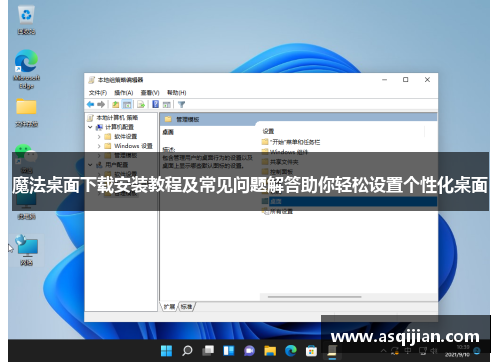Select the Network icon on the desktop

26,250
